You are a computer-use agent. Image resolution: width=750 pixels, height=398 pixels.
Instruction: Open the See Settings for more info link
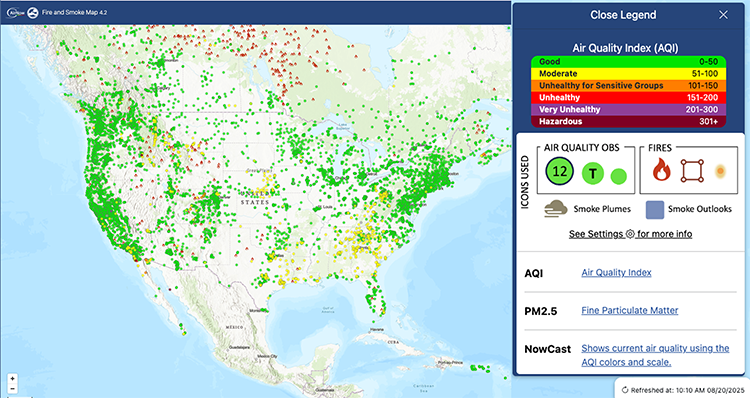coord(630,234)
